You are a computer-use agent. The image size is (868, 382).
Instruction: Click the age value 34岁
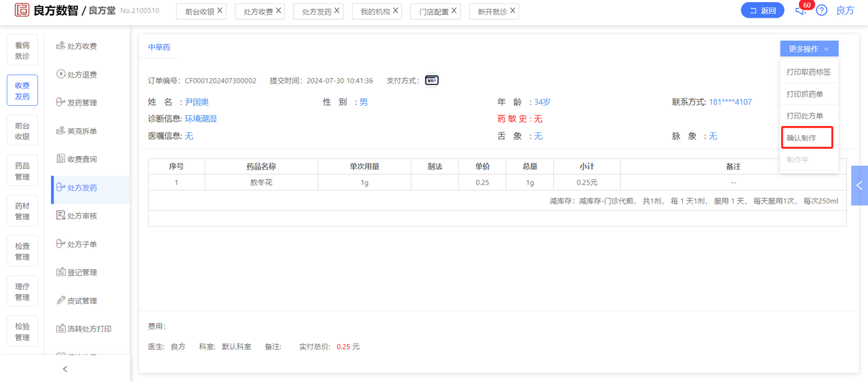coord(542,102)
